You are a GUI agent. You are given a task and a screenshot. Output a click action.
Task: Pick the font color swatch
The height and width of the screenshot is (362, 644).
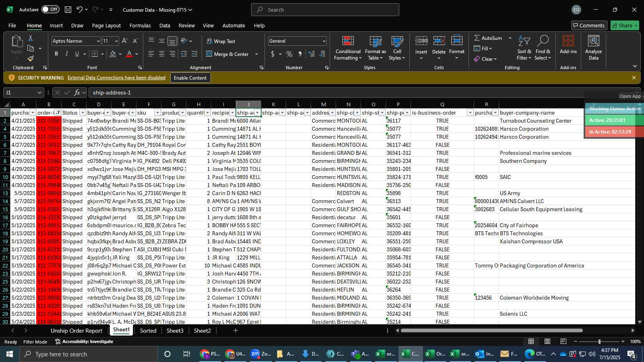[x=129, y=54]
